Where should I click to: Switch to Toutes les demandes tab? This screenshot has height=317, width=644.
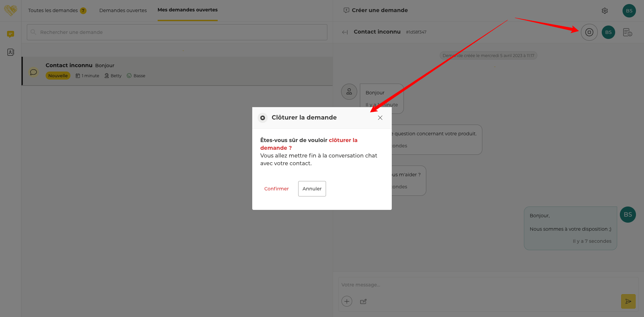(x=53, y=10)
